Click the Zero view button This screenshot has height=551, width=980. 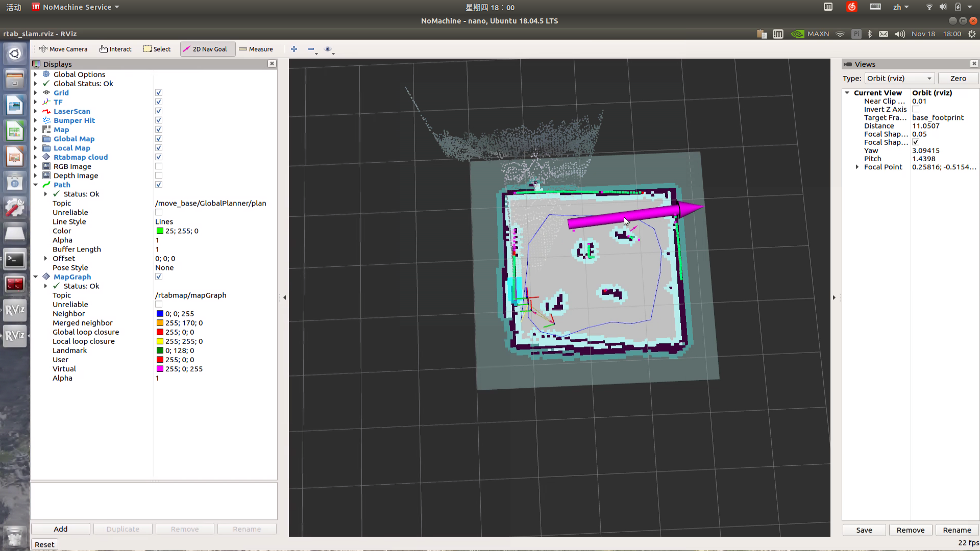tap(958, 78)
